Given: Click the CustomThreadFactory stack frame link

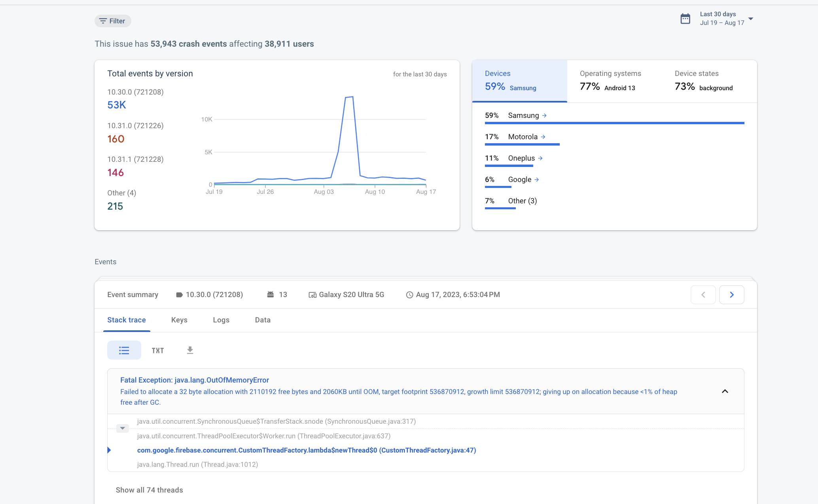Looking at the screenshot, I should tap(306, 450).
